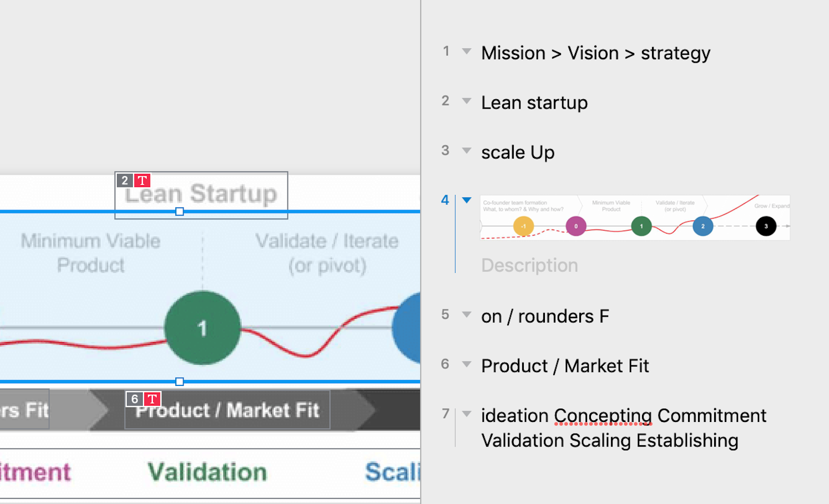Collapse the selected item 4 triangle
The width and height of the screenshot is (829, 504).
click(x=467, y=200)
